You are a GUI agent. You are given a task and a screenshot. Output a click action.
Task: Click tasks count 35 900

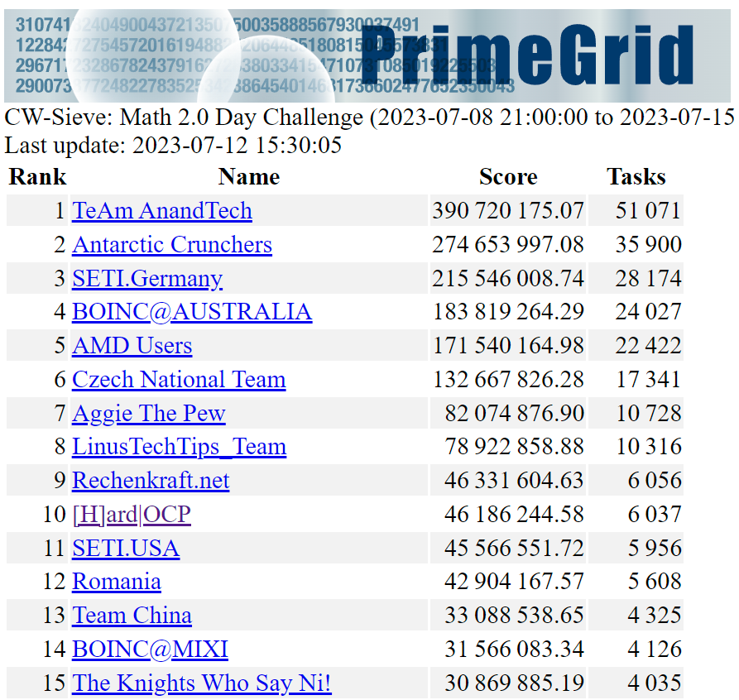[x=649, y=244]
